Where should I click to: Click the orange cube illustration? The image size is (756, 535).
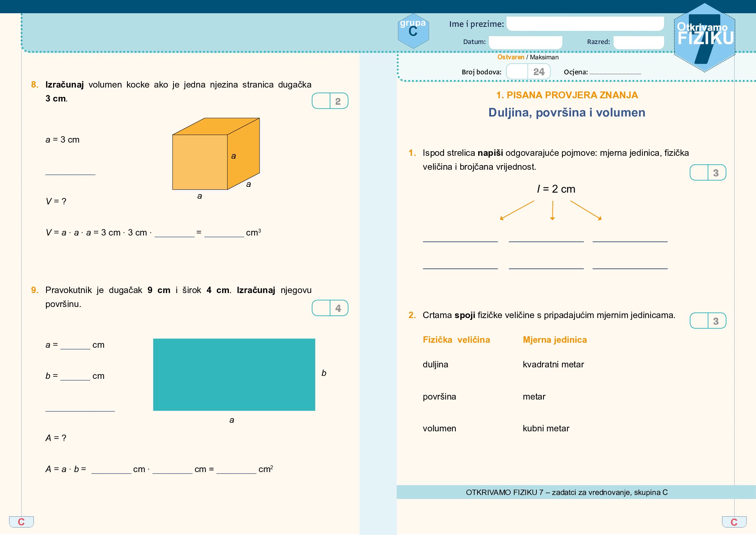point(216,154)
